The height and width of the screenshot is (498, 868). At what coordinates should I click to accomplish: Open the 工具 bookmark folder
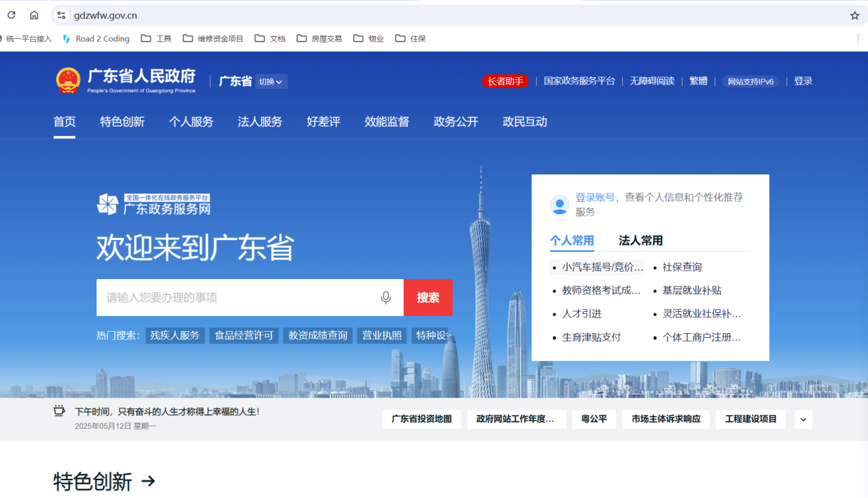(156, 38)
